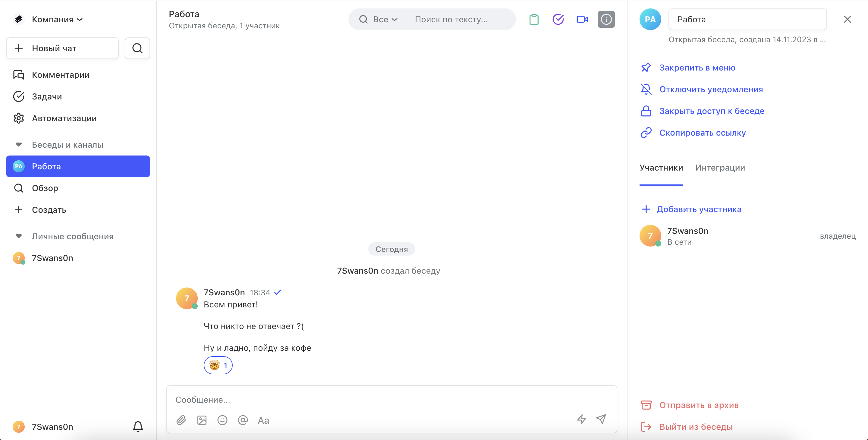Send the message with paper plane icon
This screenshot has height=440, width=868.
click(x=601, y=420)
